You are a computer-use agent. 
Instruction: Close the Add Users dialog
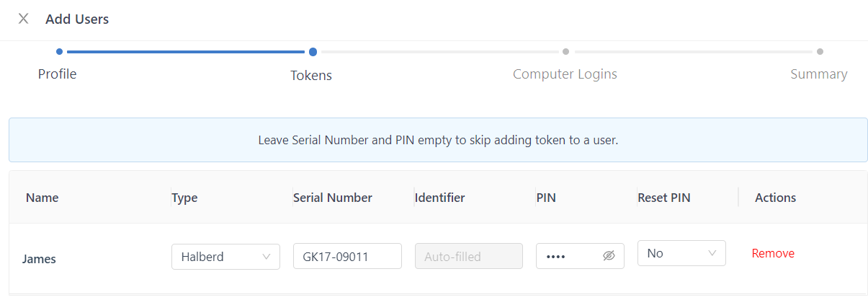click(x=24, y=19)
